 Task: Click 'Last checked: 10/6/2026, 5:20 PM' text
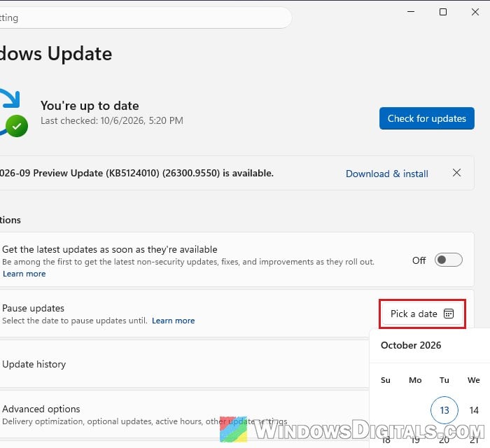click(x=112, y=120)
